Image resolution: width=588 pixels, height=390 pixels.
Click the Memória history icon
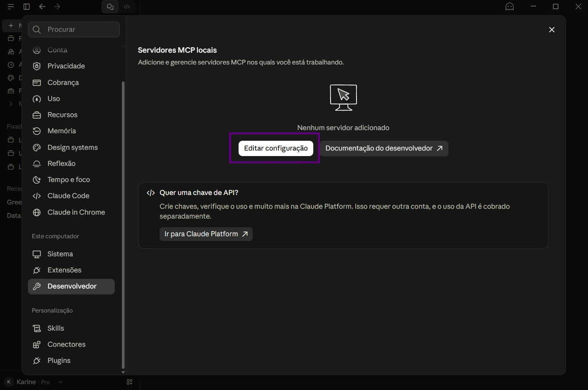37,131
